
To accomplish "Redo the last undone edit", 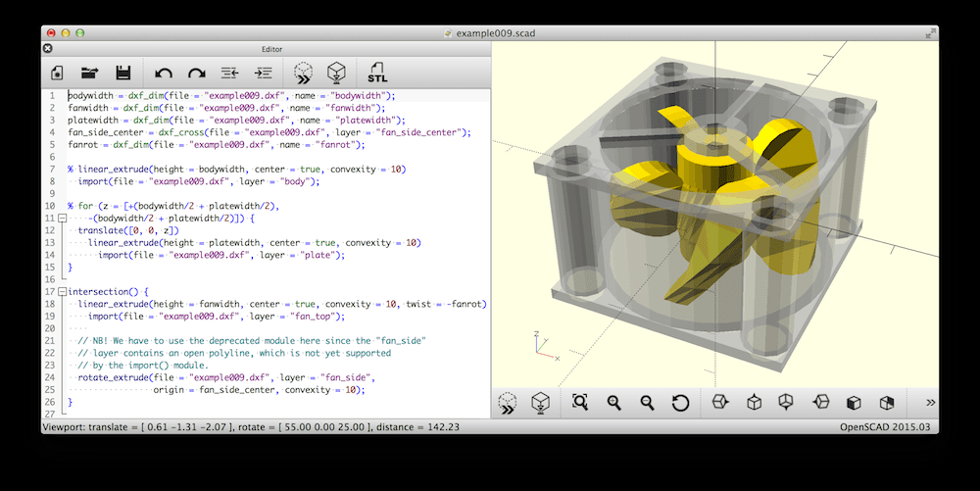I will tap(197, 73).
